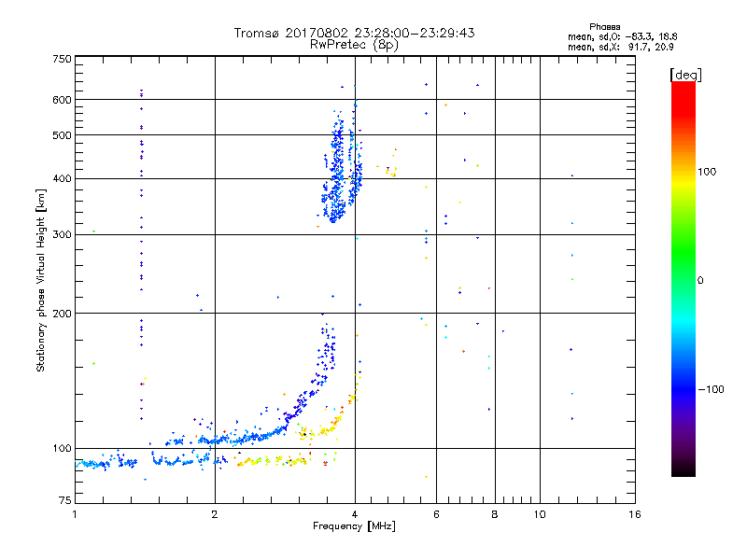Click the y-axis tick label '300'
Viewport: 747px width, 560px height.
62,234
